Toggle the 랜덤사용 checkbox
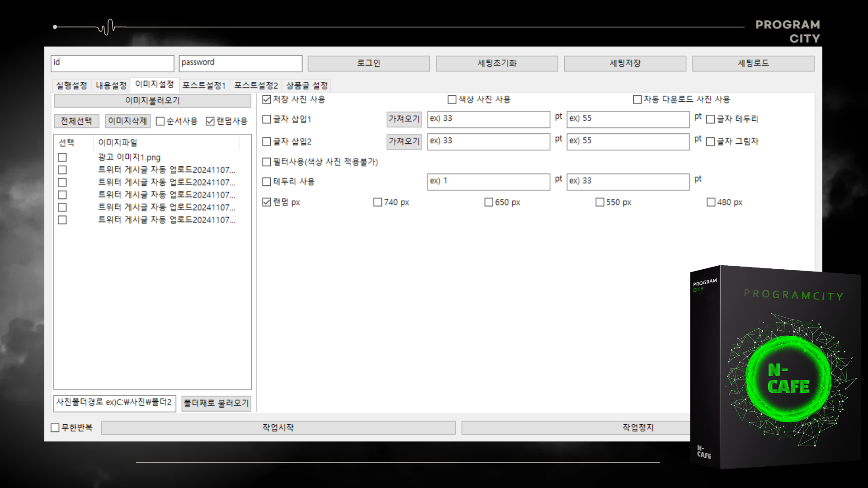This screenshot has width=868, height=488. tap(210, 121)
